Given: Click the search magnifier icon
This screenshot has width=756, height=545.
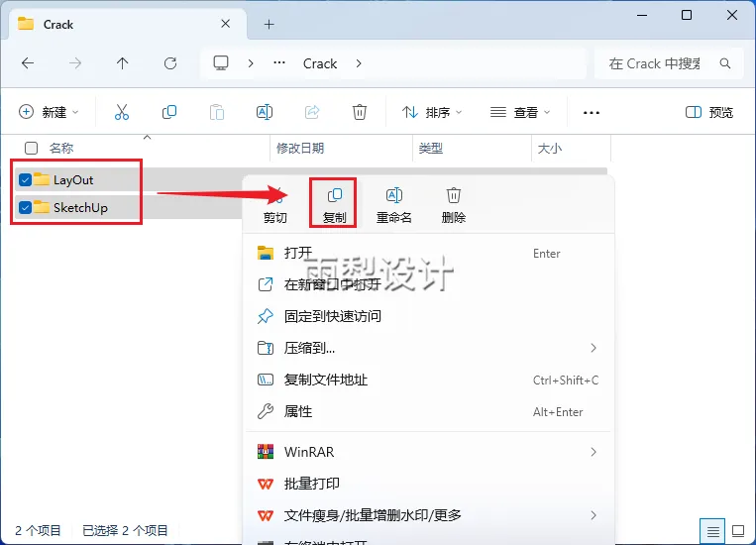Looking at the screenshot, I should tap(725, 63).
